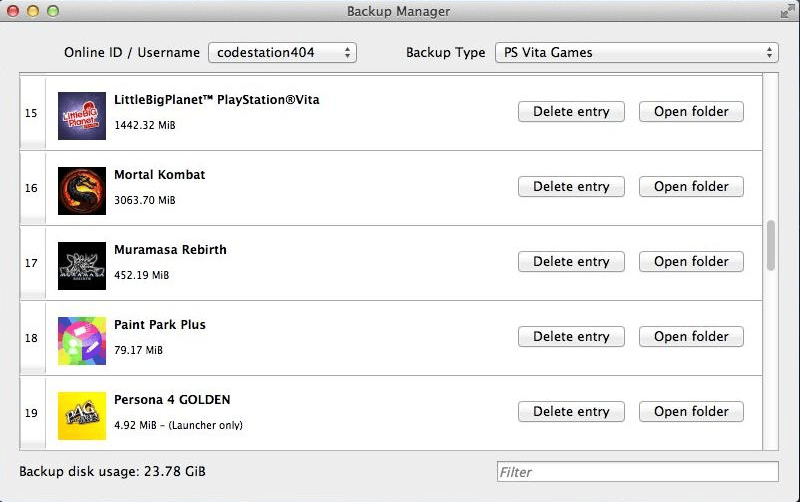
Task: Click the vertical scrollbar thumb
Action: (770, 245)
